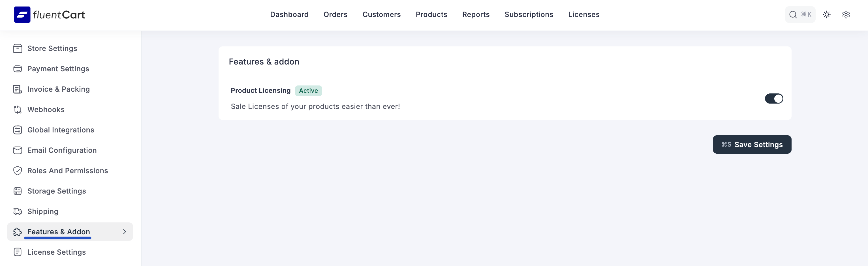Click the Shipping truck icon
Screen dimensions: 868x266
(x=18, y=211)
